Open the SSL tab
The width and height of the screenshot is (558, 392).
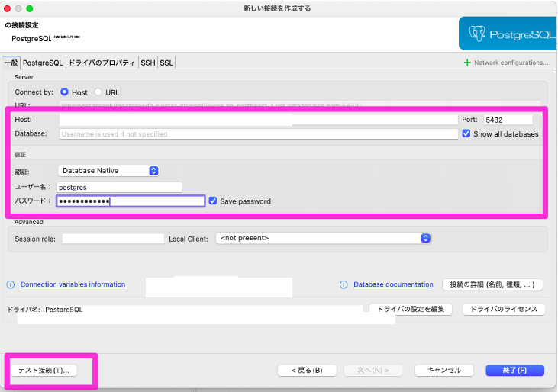(166, 63)
